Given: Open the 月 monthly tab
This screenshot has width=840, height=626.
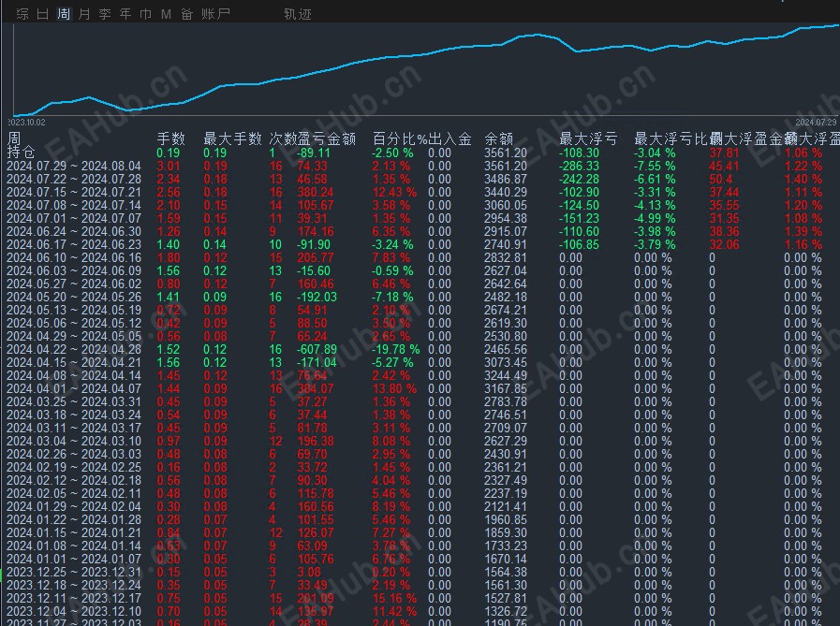Looking at the screenshot, I should 84,14.
